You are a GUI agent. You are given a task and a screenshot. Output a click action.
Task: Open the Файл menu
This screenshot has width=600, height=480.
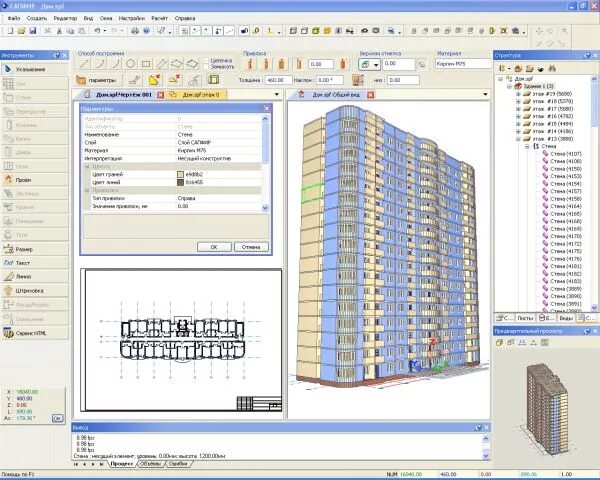coord(14,18)
